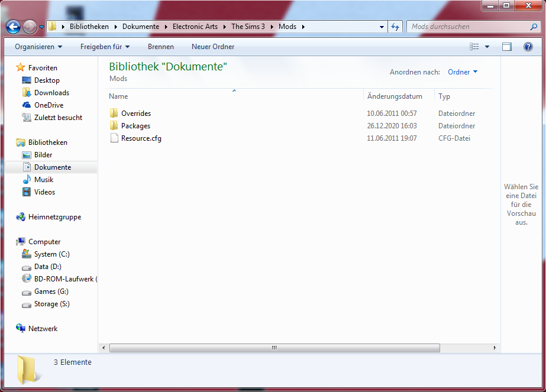
Task: Open the view options dropdown arrow
Action: (487, 47)
